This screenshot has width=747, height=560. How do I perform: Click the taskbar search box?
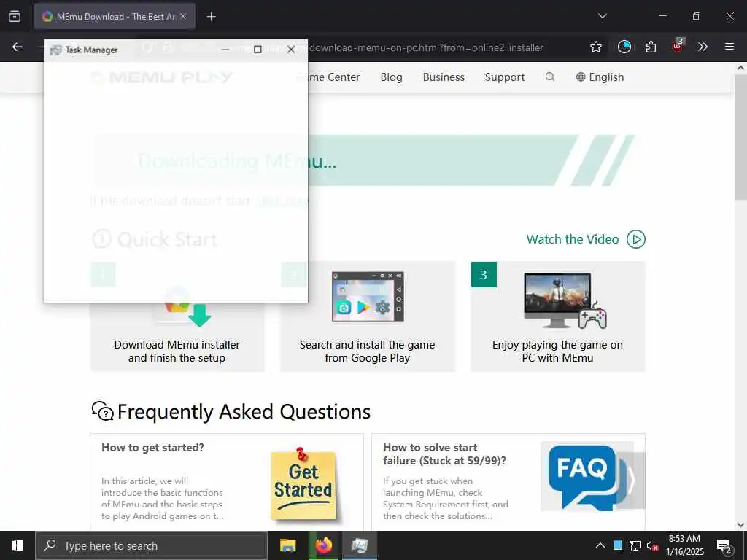click(x=152, y=545)
